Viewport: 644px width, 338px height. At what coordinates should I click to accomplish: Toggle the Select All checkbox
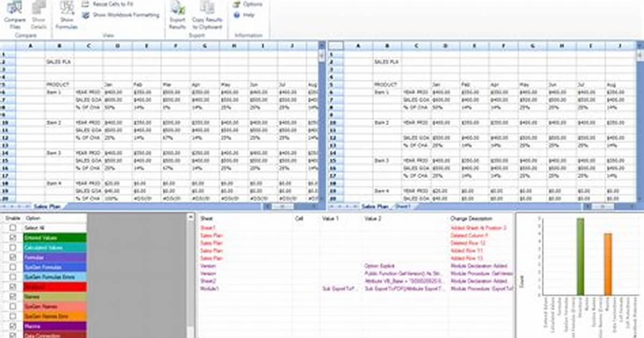[x=13, y=228]
